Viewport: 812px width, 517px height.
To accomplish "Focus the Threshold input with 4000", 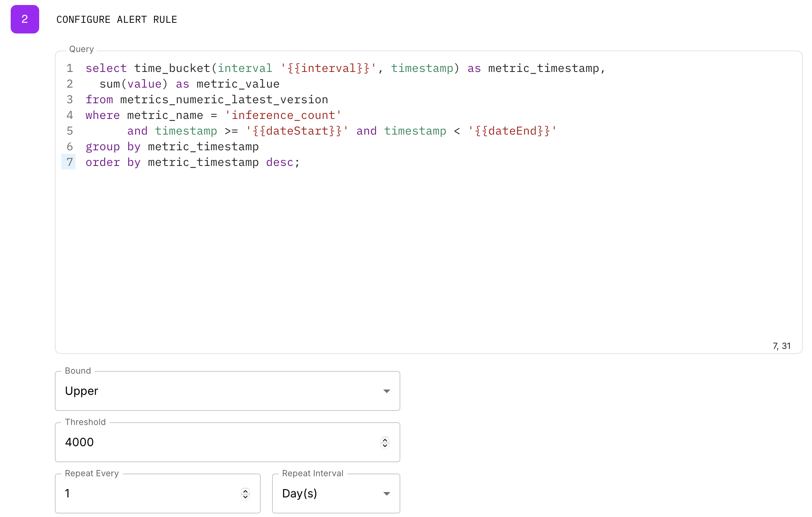I will [x=214, y=442].
